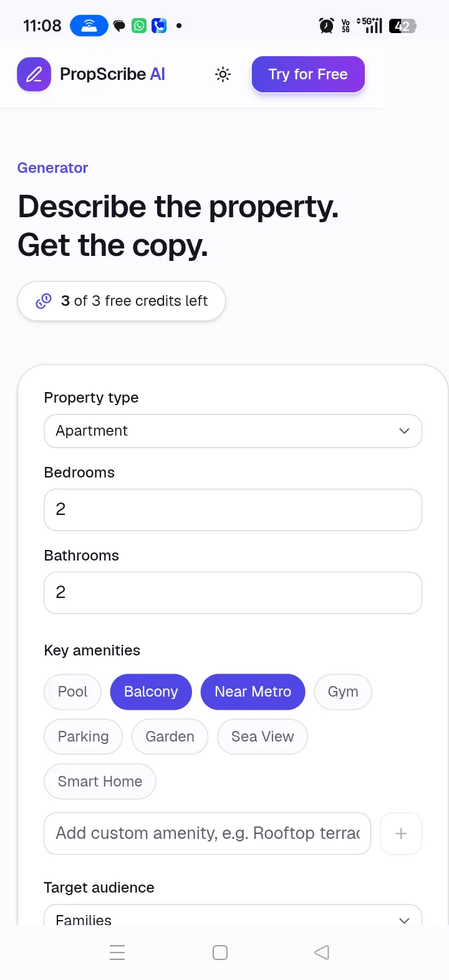Tap the Android home square icon
The height and width of the screenshot is (980, 449).
point(220,953)
